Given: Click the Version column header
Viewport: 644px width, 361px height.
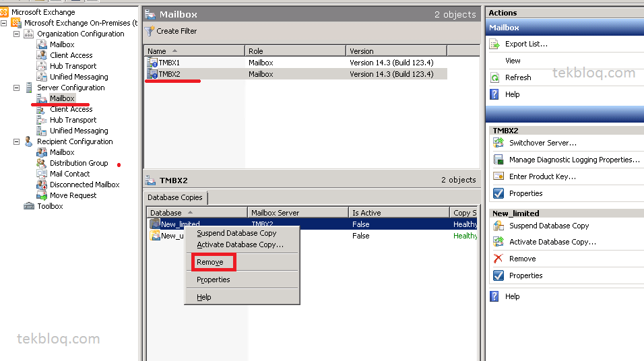Looking at the screenshot, I should [396, 51].
